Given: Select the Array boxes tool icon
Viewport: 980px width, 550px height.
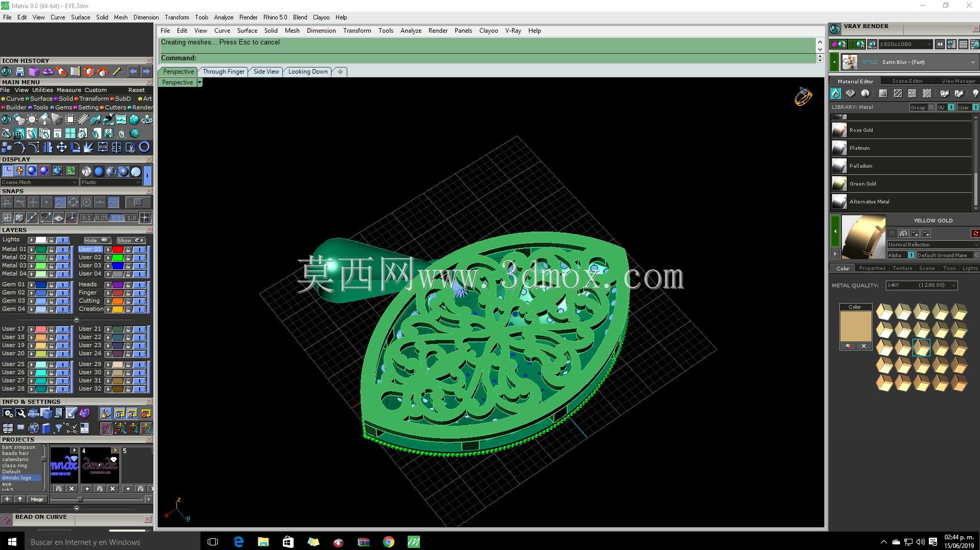Looking at the screenshot, I should [7, 147].
